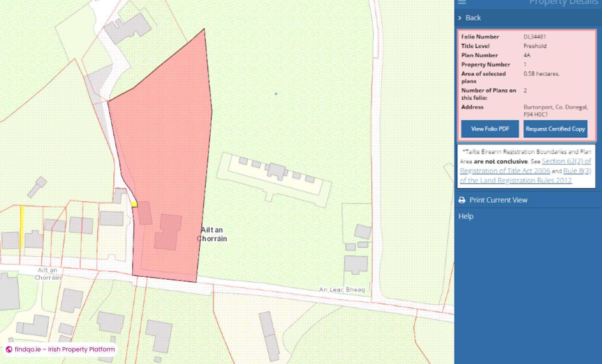Click the building inside the red parcel

(168, 232)
